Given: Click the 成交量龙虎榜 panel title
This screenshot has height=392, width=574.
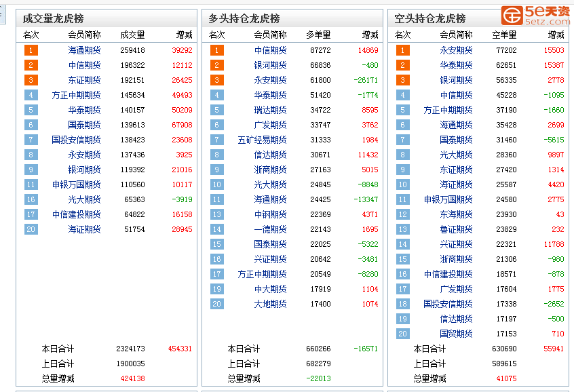Looking at the screenshot, I should pyautogui.click(x=53, y=18).
